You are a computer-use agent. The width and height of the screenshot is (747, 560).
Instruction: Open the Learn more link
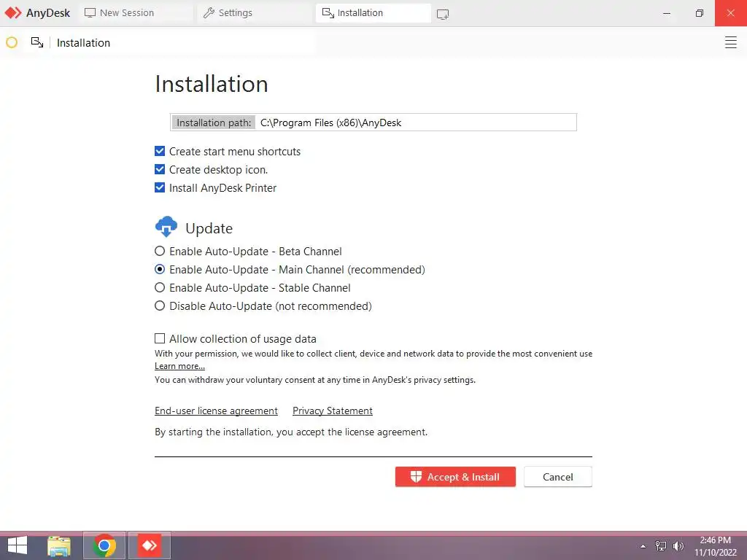[x=179, y=366]
